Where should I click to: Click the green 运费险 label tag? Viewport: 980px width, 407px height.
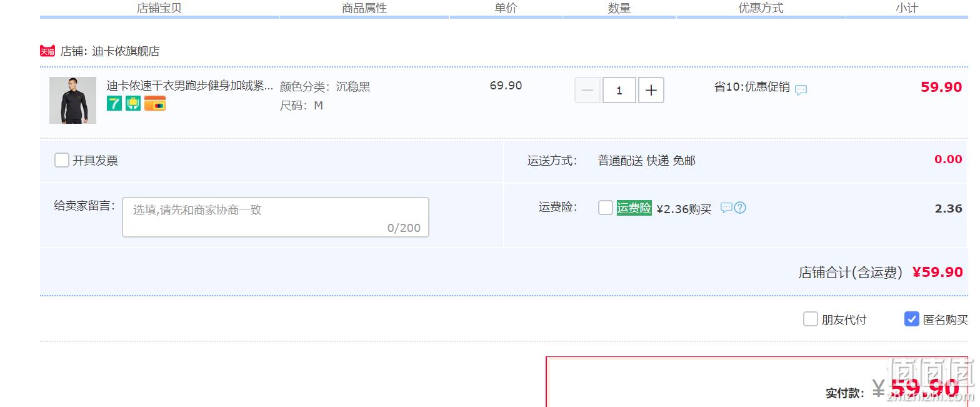[x=634, y=208]
